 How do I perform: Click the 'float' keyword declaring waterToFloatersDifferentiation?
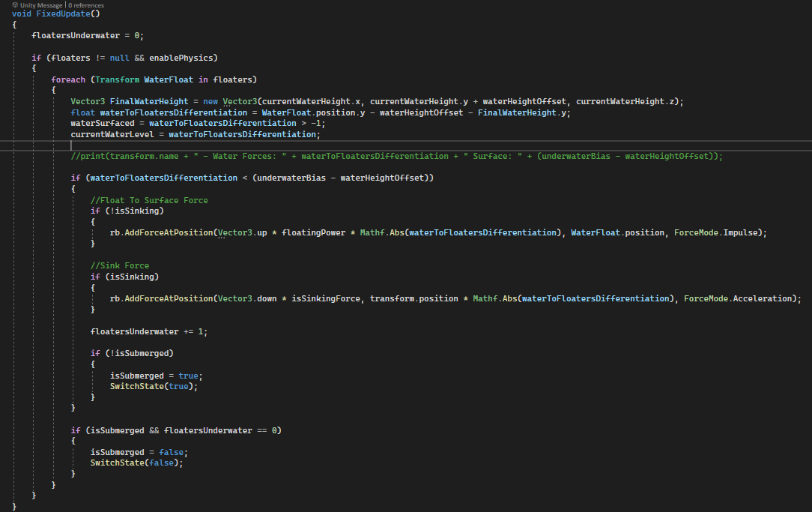pos(83,112)
